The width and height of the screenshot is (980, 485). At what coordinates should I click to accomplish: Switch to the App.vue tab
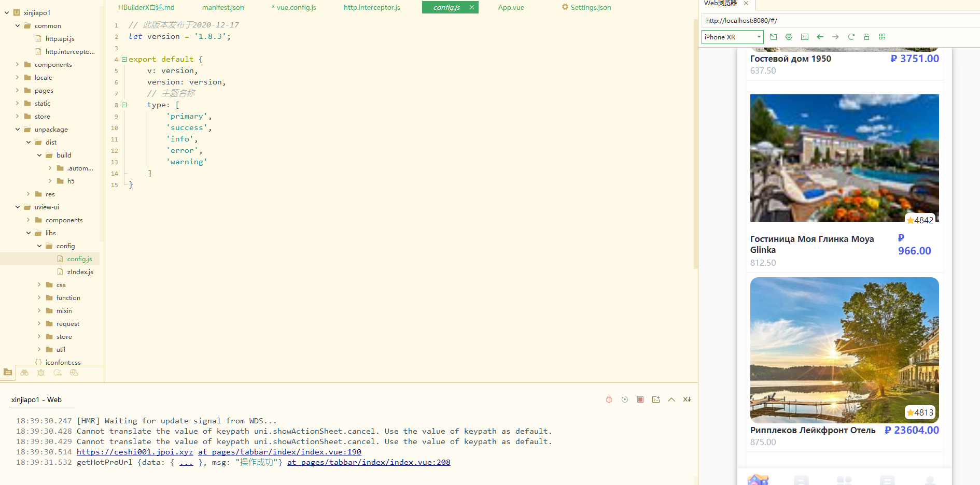pos(511,7)
